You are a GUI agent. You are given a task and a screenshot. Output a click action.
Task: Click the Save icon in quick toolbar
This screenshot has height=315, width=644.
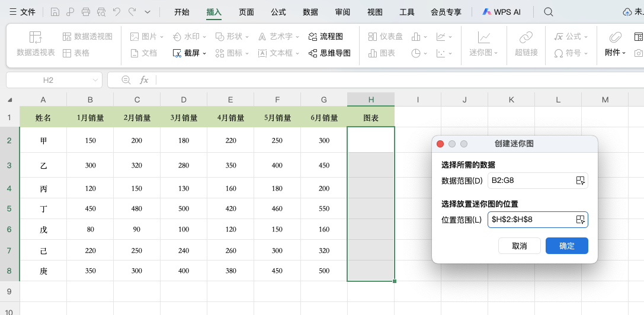55,12
